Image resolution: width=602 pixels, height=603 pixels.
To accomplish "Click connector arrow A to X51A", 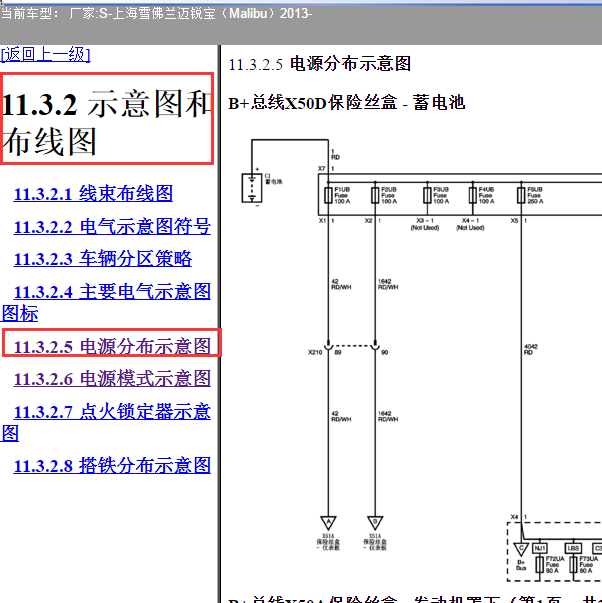I will tap(328, 523).
